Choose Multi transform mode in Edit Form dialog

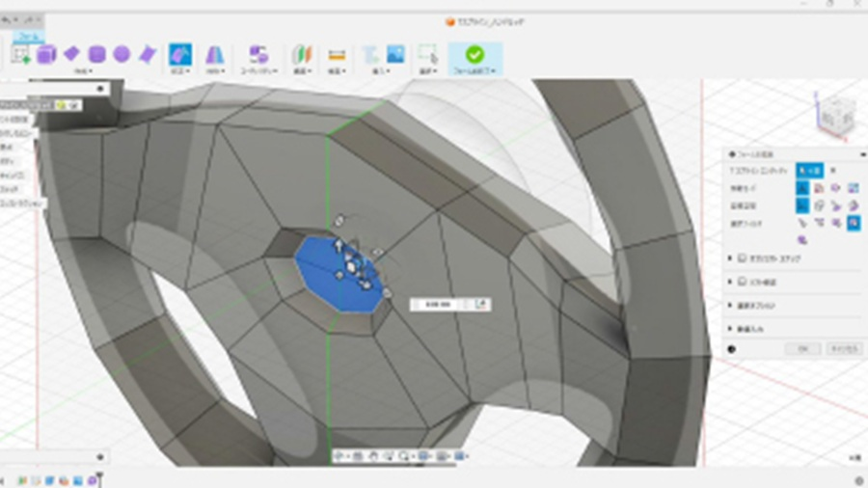[x=802, y=188]
